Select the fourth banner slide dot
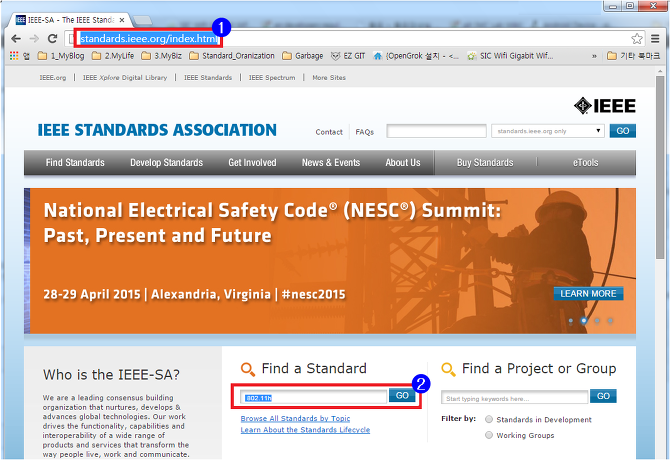Image resolution: width=670 pixels, height=460 pixels. pos(610,321)
